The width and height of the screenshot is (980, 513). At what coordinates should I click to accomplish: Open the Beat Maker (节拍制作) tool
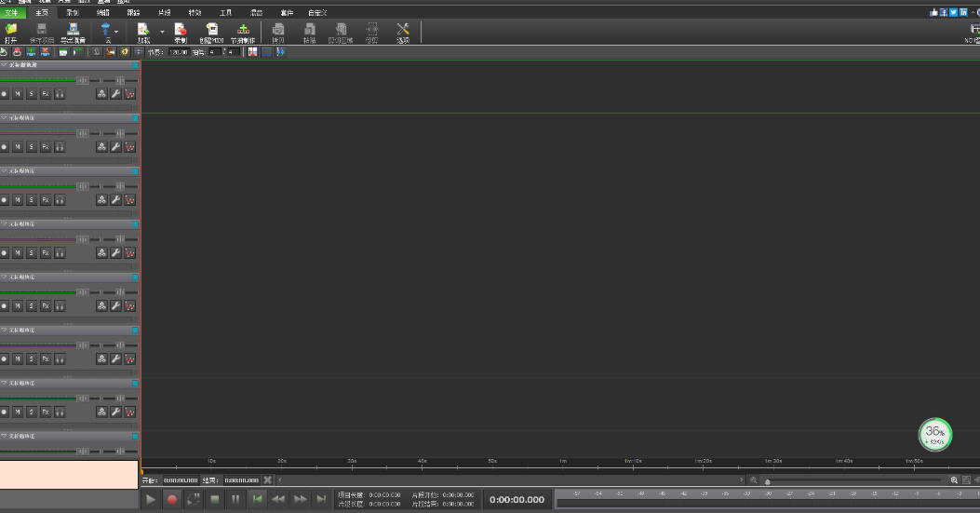pos(243,29)
